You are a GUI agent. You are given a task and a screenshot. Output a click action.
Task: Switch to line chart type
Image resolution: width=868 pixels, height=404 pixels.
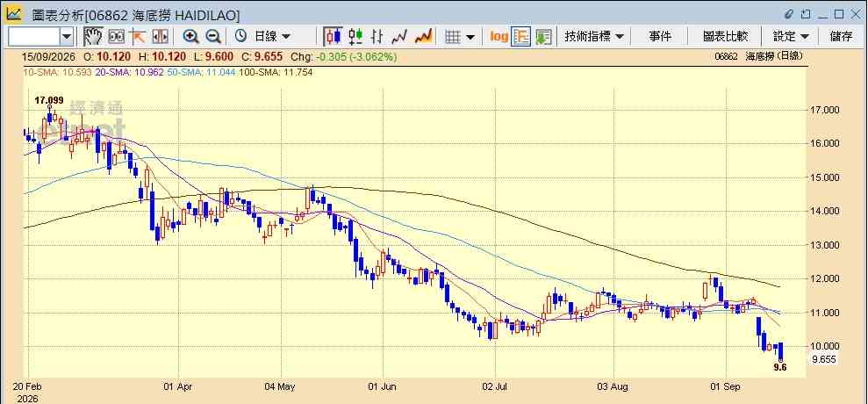(x=399, y=37)
